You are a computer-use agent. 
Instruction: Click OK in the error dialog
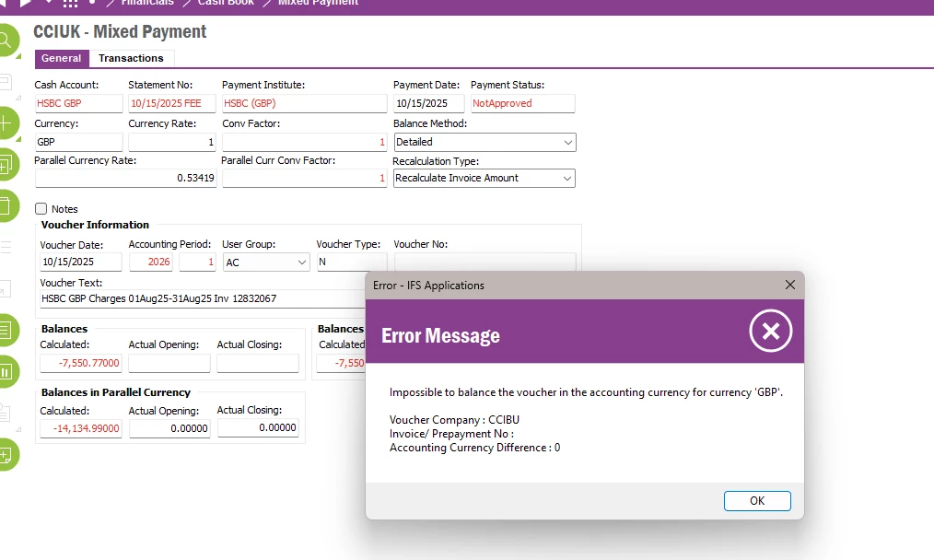757,501
